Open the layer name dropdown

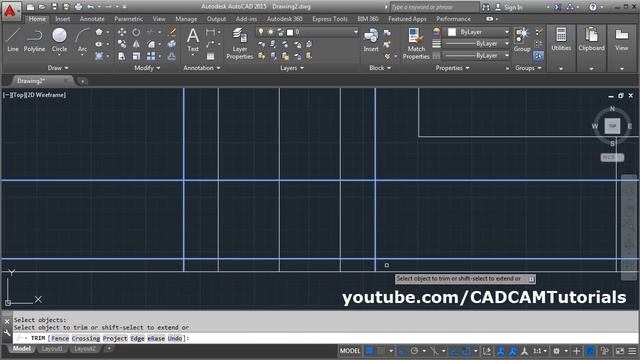click(356, 32)
